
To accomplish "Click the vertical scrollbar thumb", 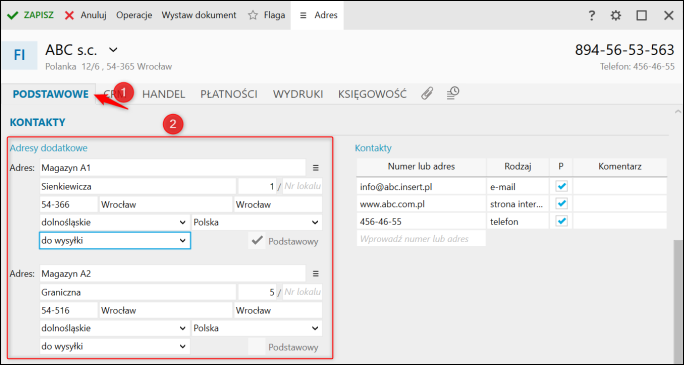I will pos(678,301).
